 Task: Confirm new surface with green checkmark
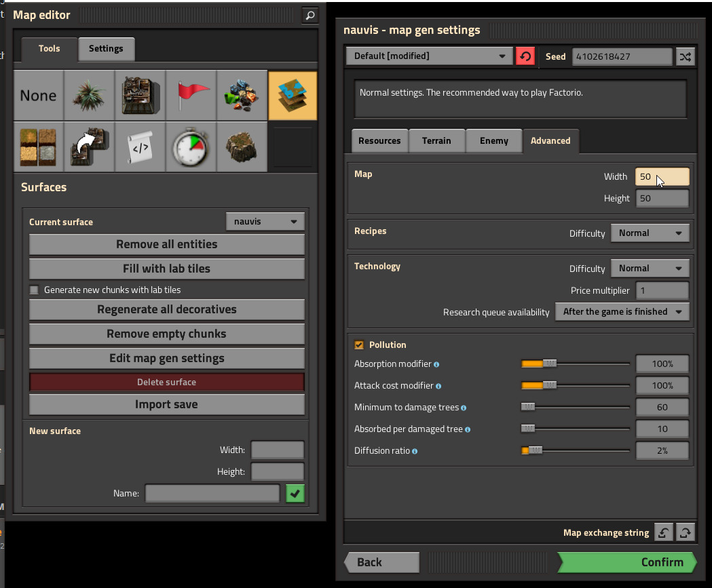coord(295,493)
